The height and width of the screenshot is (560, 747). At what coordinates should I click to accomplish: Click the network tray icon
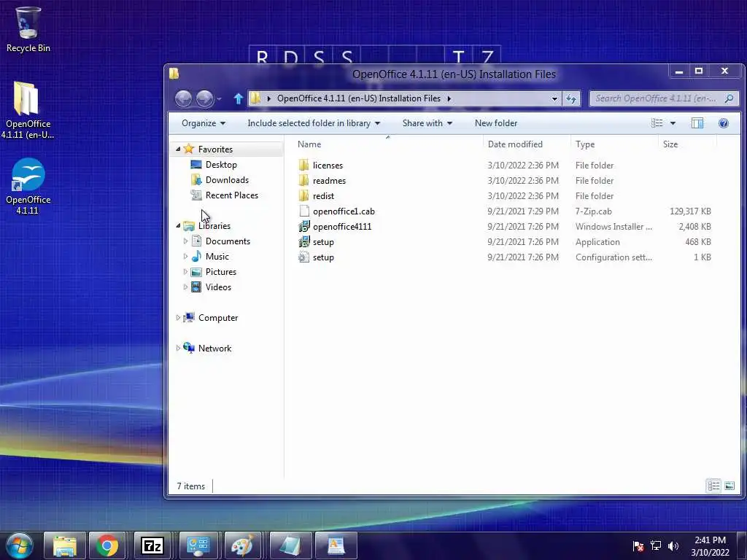pos(656,545)
